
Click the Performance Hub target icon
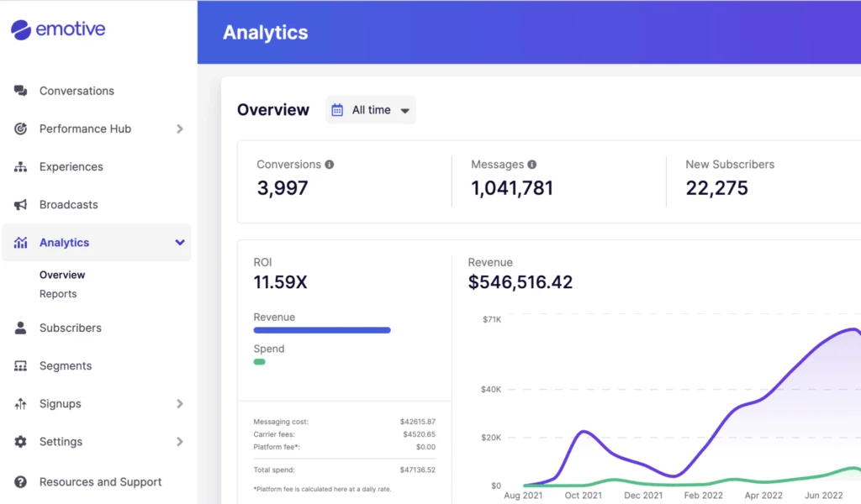(x=20, y=129)
